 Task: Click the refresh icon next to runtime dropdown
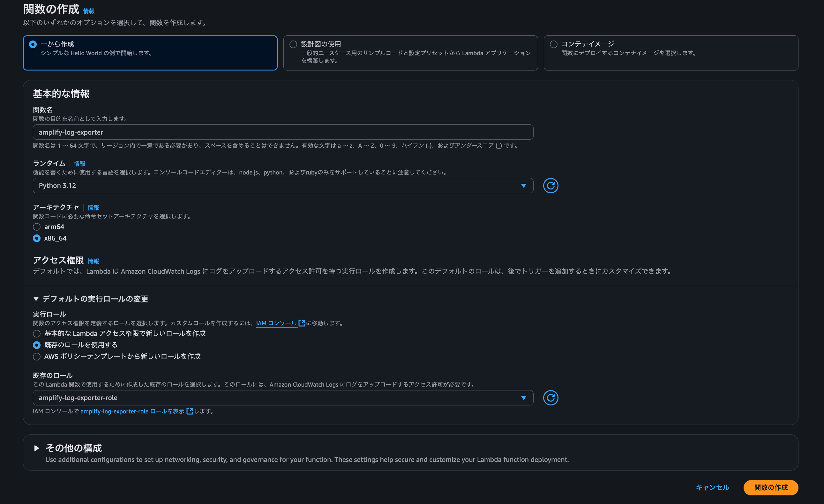551,185
